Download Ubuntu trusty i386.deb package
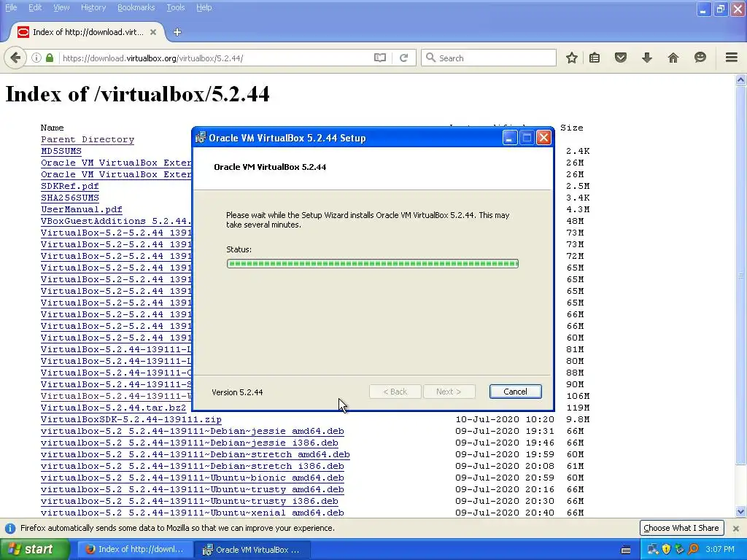Screen dimensions: 747x560 click(189, 501)
